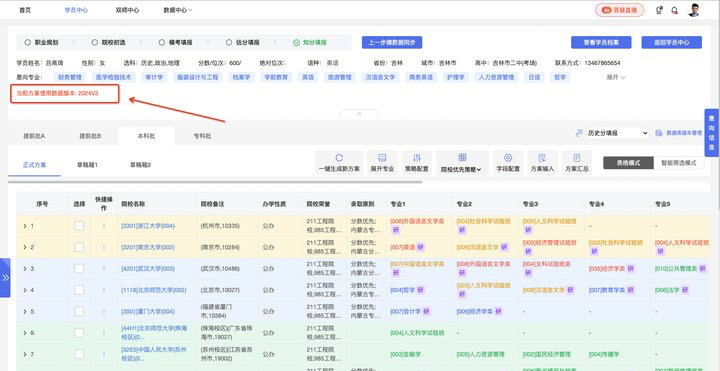Viewport: 720px width, 371px height.
Task: Click the 方案输入 import icon
Action: tap(542, 158)
